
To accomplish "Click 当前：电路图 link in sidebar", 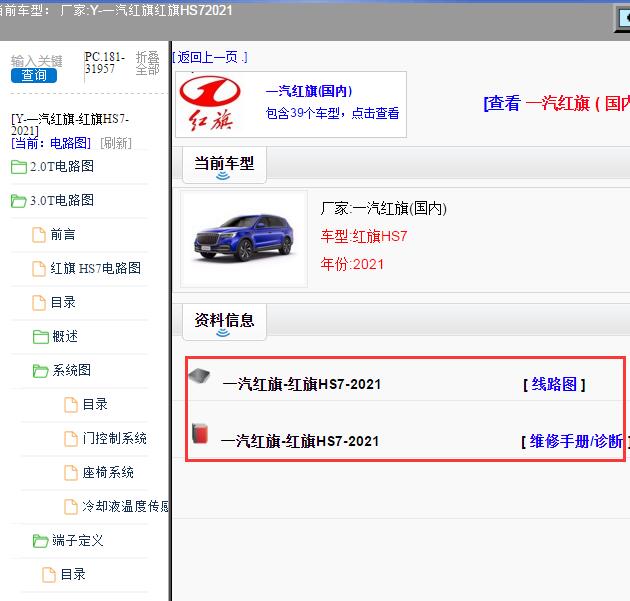I will (x=51, y=143).
